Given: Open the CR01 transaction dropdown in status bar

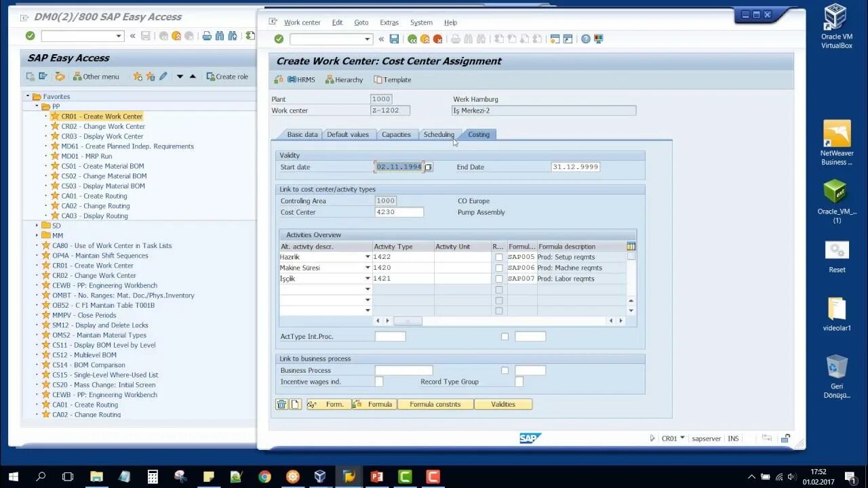Looking at the screenshot, I should pyautogui.click(x=682, y=438).
